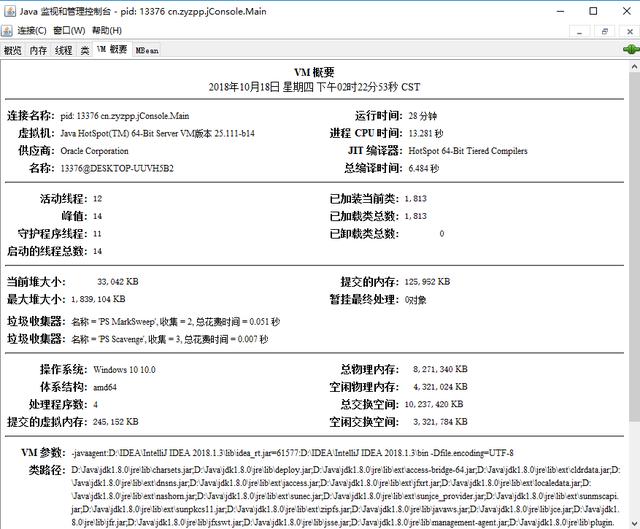Minimize the inner jConsole window
Screen dimensions: 640x529
(x=579, y=31)
